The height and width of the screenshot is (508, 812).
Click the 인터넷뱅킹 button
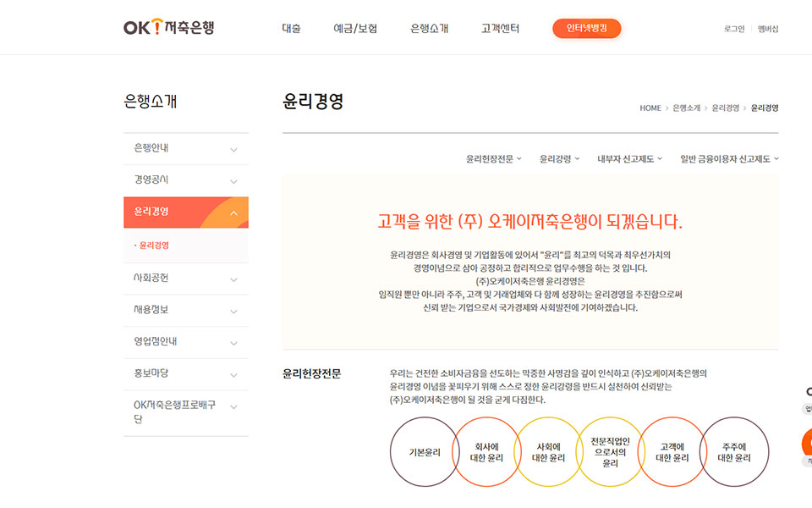[x=587, y=29]
